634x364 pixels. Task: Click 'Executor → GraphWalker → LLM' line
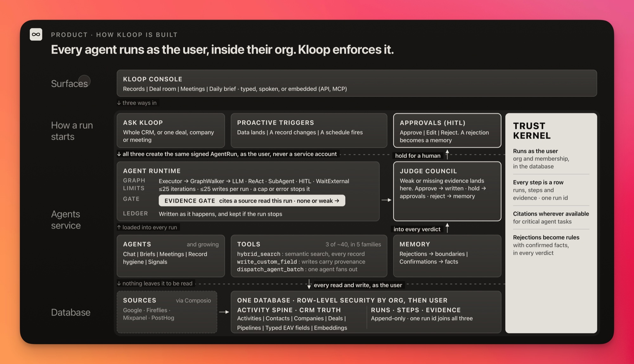[254, 181]
